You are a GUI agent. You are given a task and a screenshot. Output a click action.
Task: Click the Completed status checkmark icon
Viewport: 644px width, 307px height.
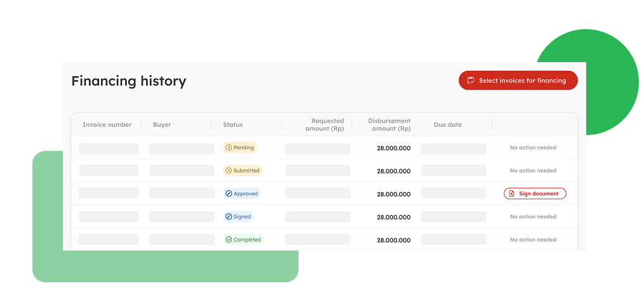(229, 240)
